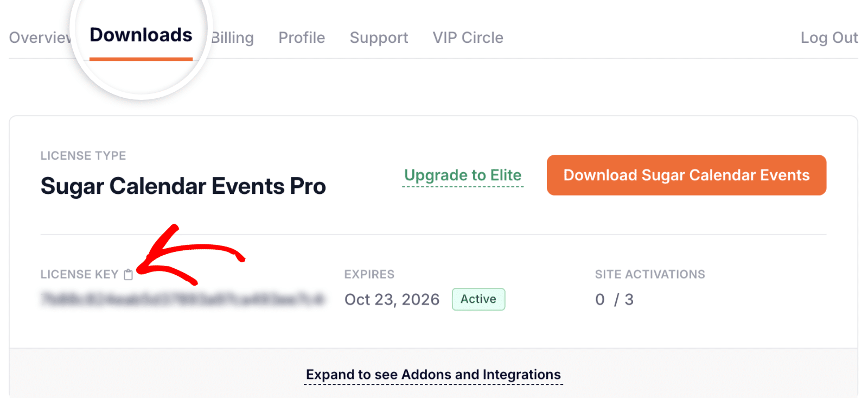This screenshot has width=868, height=398.
Task: Click the LICENSE TYPE label
Action: [83, 155]
